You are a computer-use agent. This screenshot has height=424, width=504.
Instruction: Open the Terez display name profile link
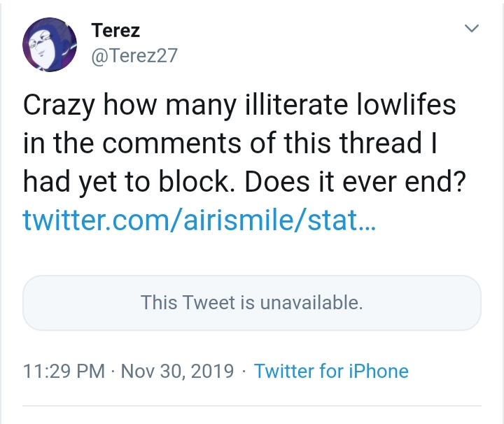pos(115,31)
